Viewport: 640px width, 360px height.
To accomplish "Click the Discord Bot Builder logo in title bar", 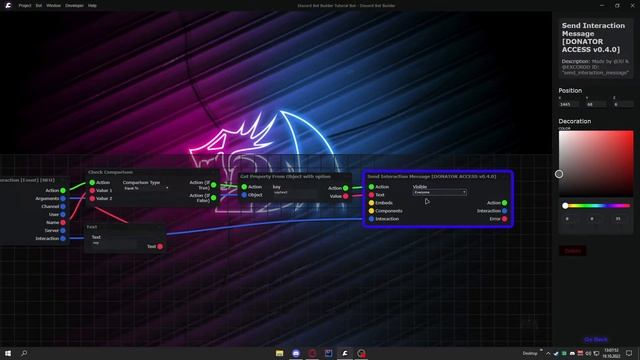I will tap(8, 5).
